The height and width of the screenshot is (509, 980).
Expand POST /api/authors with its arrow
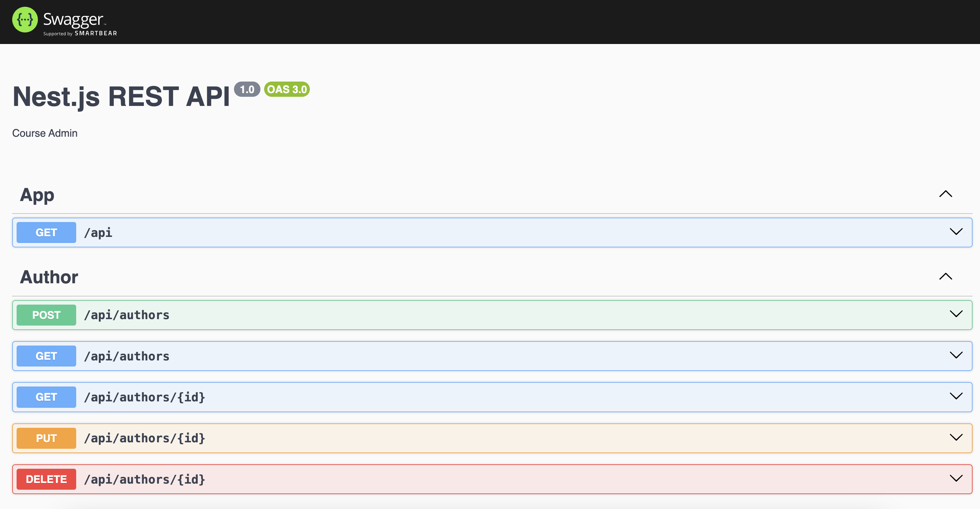click(956, 314)
